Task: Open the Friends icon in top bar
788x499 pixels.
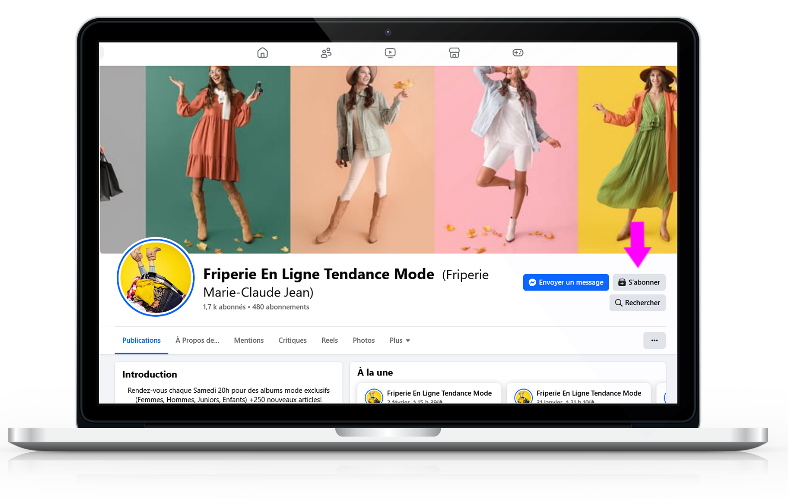Action: pos(326,53)
